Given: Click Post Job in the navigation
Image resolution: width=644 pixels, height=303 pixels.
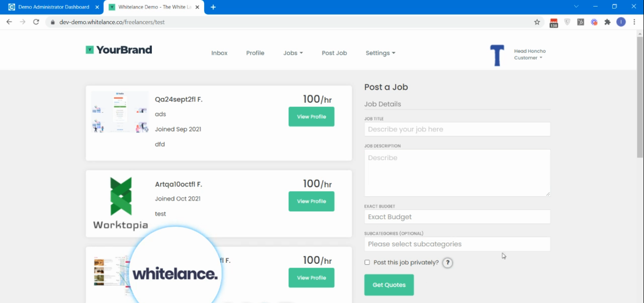Looking at the screenshot, I should (x=334, y=53).
